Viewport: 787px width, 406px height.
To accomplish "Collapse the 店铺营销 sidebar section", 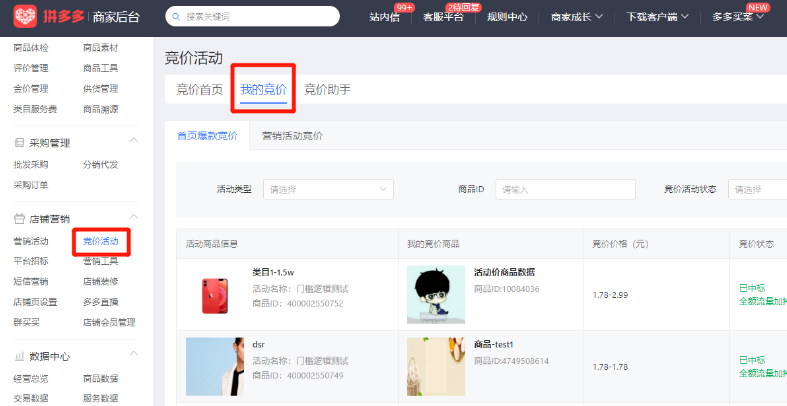I will coord(135,218).
